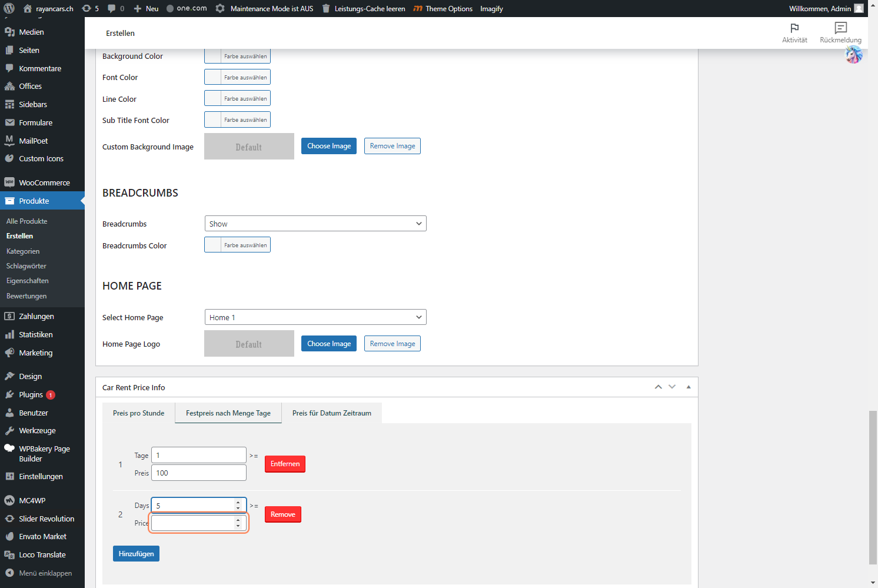Viewport: 878px width, 588px height.
Task: Click the Sidebars menu icon
Action: coord(9,104)
